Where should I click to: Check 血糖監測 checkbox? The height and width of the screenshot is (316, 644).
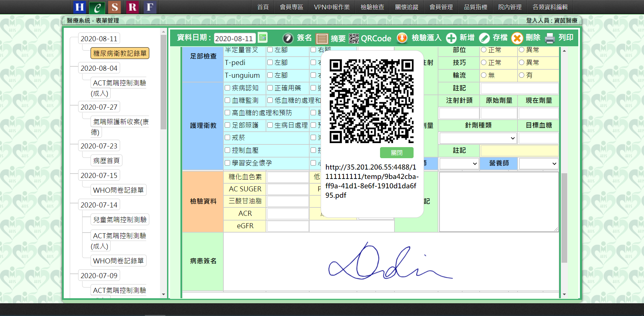(x=227, y=100)
